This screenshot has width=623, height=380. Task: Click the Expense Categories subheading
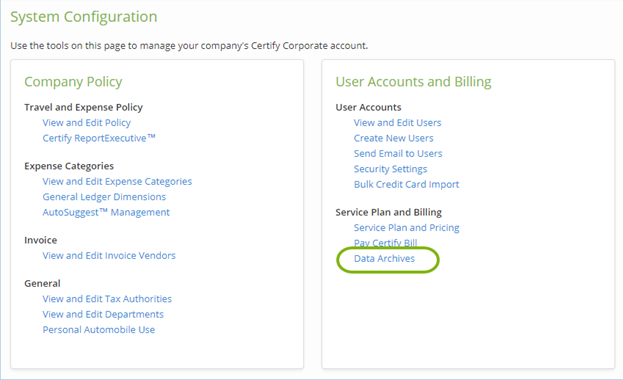point(69,166)
